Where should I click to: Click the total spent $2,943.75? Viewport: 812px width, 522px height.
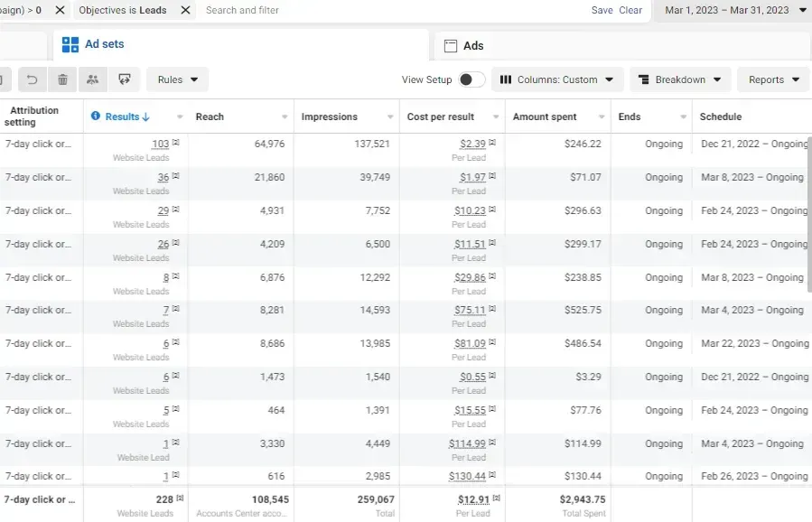coord(583,499)
